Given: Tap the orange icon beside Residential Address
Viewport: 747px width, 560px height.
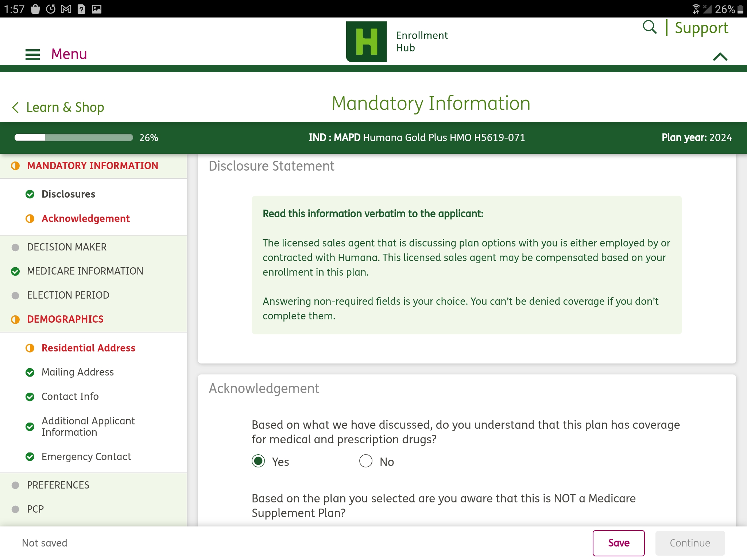Looking at the screenshot, I should tap(30, 348).
